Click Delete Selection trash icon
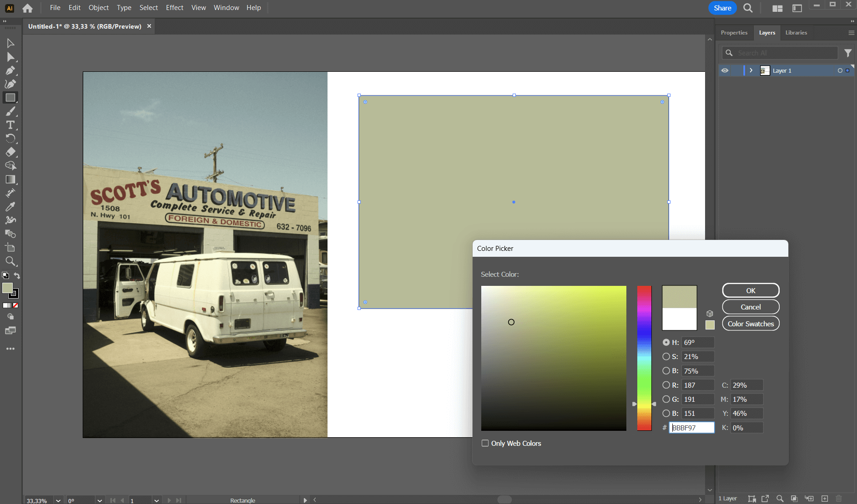 839,499
